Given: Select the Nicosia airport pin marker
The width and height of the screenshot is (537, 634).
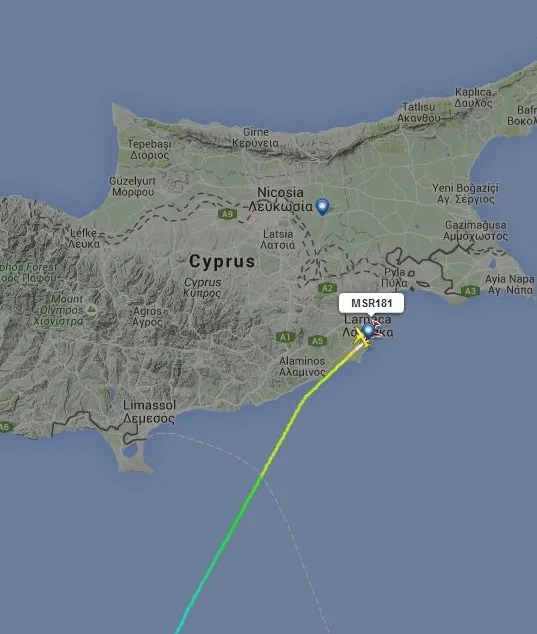Looking at the screenshot, I should tap(322, 207).
